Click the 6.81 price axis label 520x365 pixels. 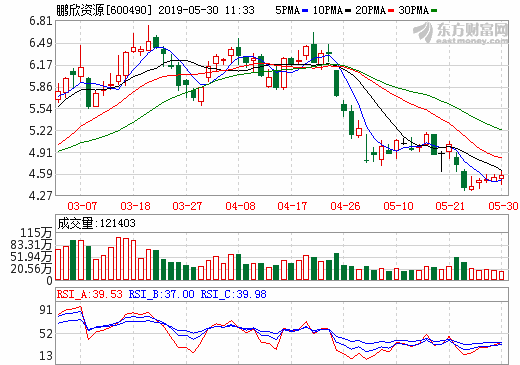tap(41, 21)
